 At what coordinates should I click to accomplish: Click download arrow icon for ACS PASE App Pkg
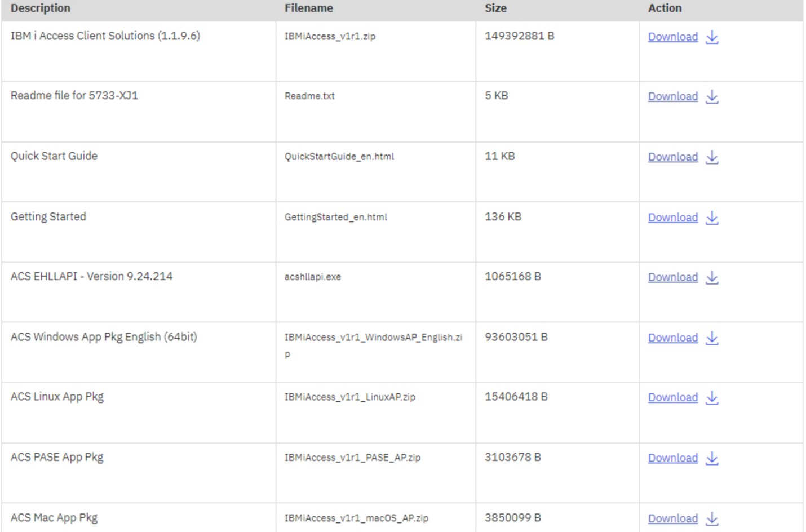point(712,458)
